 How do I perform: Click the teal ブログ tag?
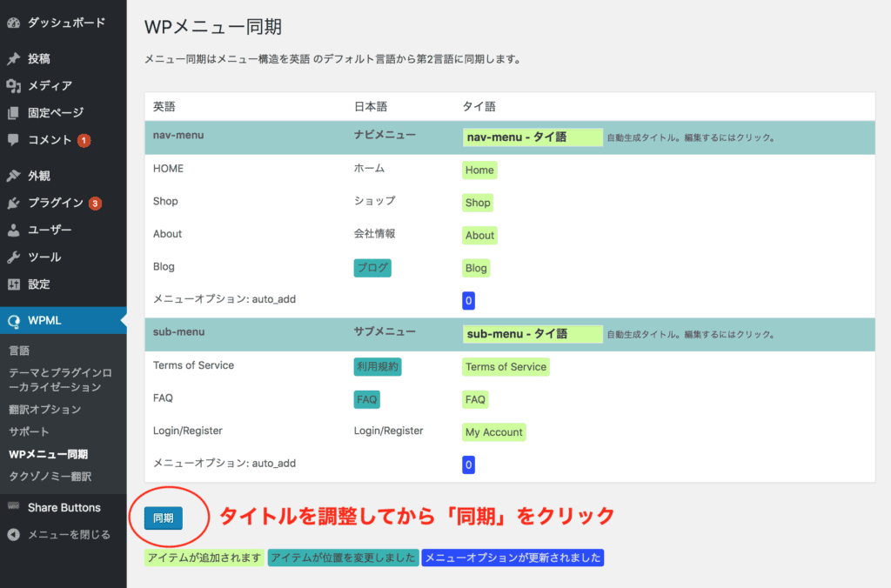tap(372, 268)
